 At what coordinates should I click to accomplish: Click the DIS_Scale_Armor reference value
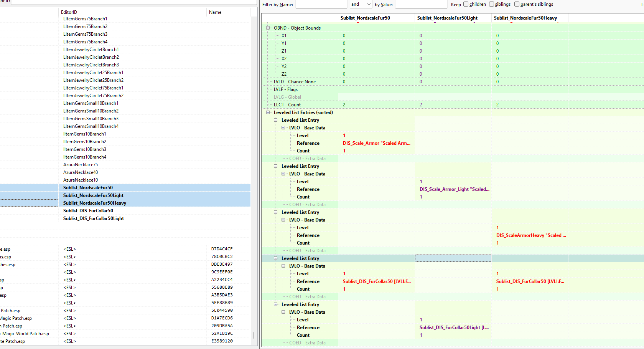coord(376,143)
